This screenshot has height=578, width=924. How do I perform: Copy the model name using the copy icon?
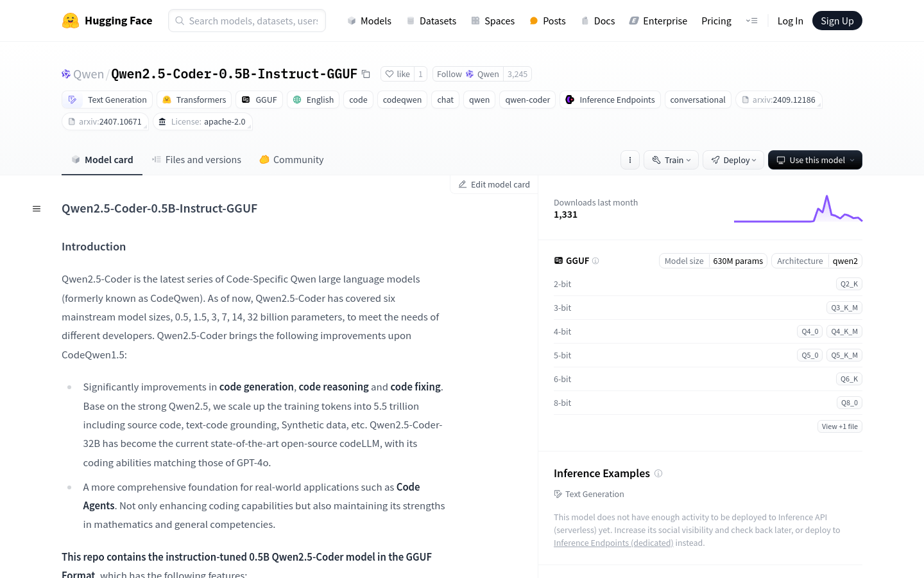coord(366,74)
